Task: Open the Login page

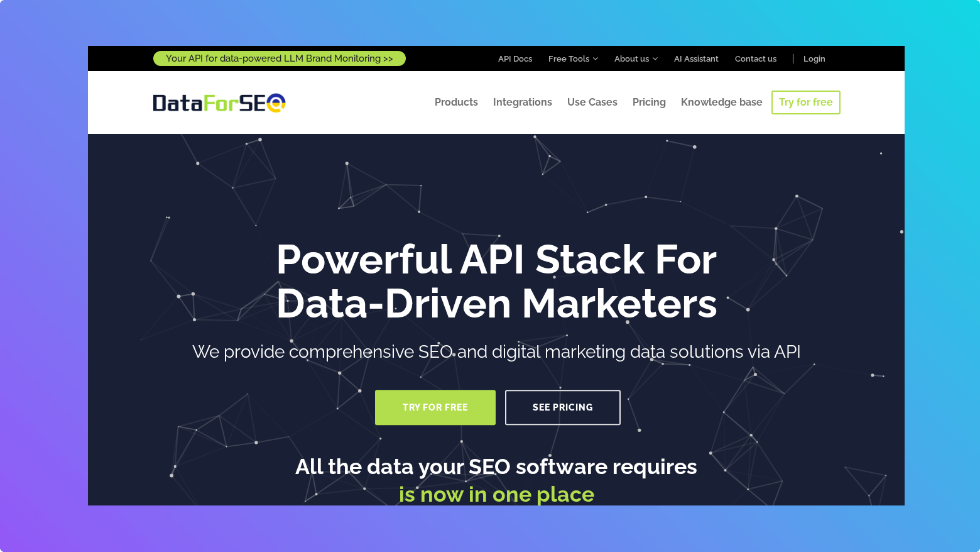Action: pos(814,58)
